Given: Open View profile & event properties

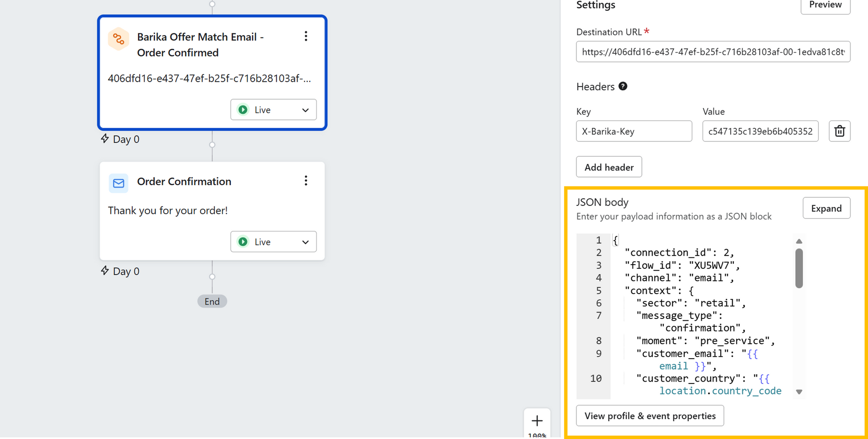Looking at the screenshot, I should [650, 416].
